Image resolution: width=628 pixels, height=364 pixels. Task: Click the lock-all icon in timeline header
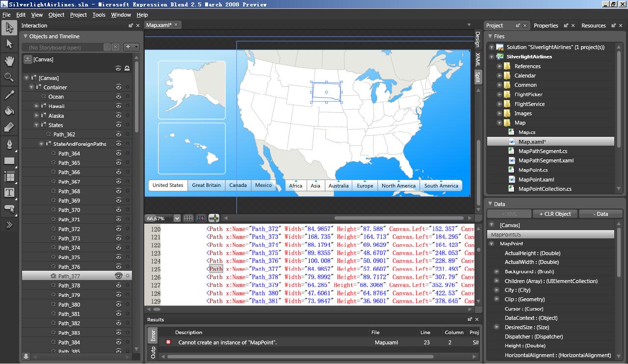pyautogui.click(x=127, y=69)
